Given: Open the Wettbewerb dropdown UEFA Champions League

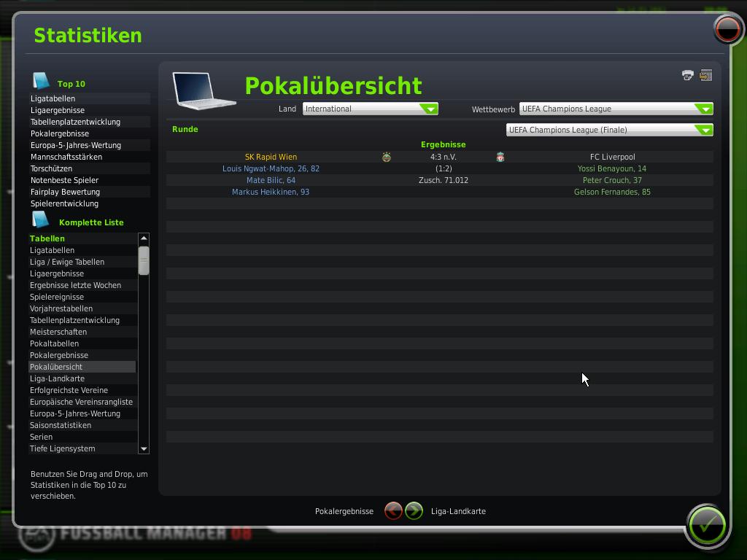Looking at the screenshot, I should pos(616,109).
